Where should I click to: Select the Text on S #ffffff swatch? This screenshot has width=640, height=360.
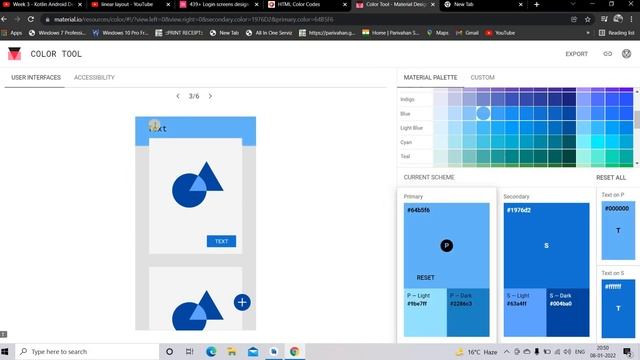(618, 308)
